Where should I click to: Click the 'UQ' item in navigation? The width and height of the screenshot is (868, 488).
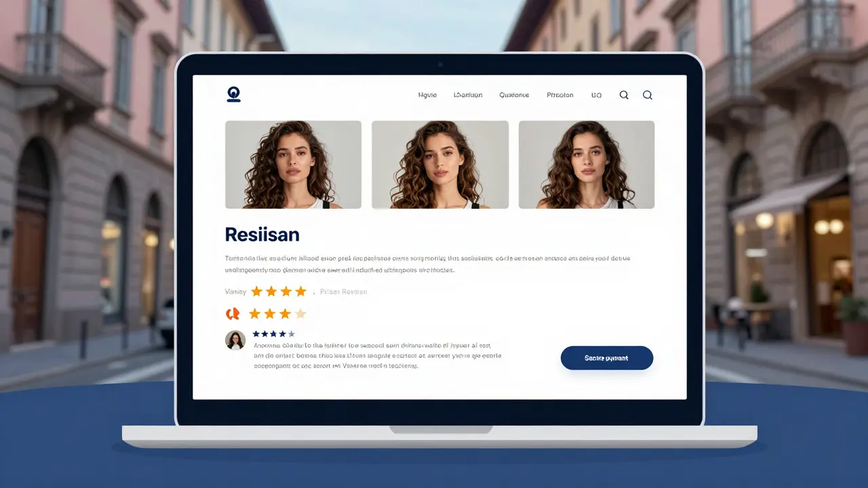596,96
